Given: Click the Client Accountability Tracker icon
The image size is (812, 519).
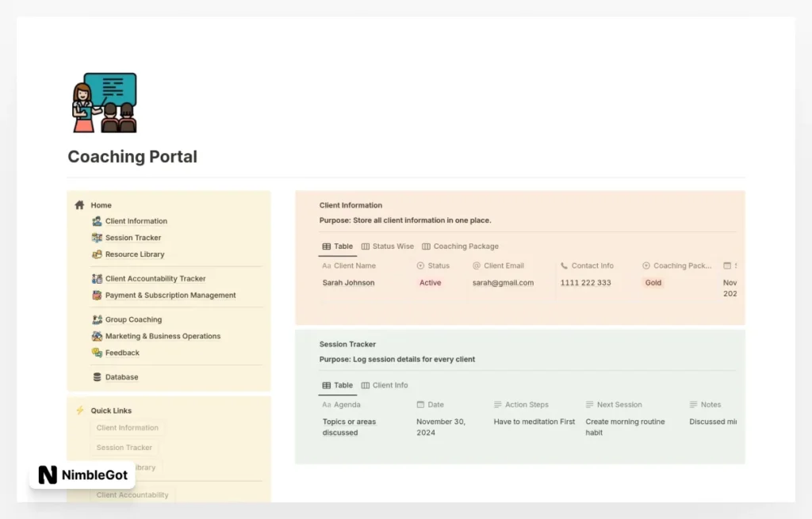Looking at the screenshot, I should point(97,279).
